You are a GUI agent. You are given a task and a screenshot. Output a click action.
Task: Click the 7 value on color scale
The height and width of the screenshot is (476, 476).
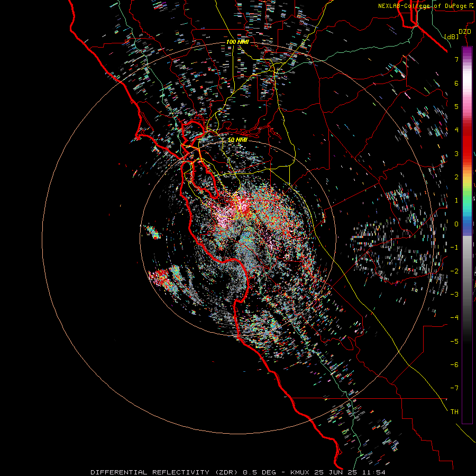point(456,59)
